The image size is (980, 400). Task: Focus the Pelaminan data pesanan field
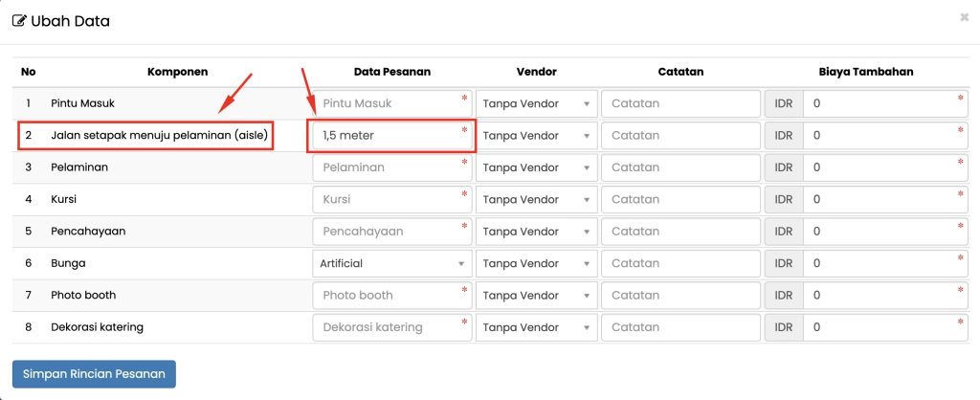pos(391,167)
